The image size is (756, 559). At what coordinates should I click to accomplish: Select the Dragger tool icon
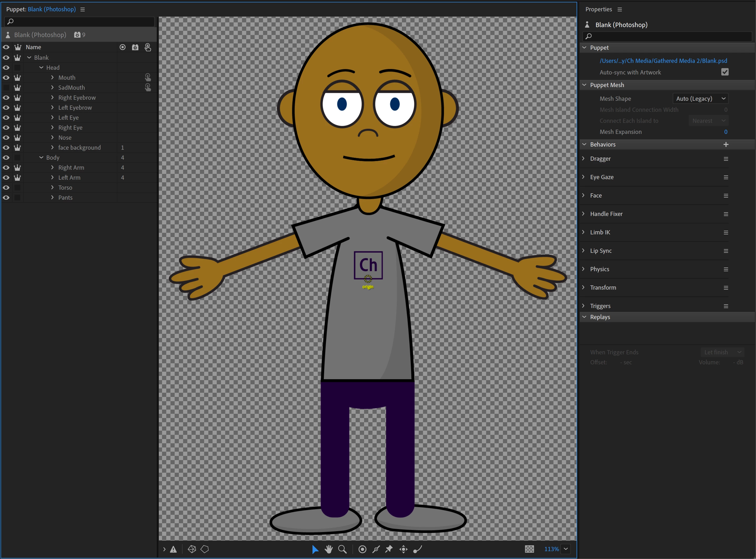(x=403, y=549)
